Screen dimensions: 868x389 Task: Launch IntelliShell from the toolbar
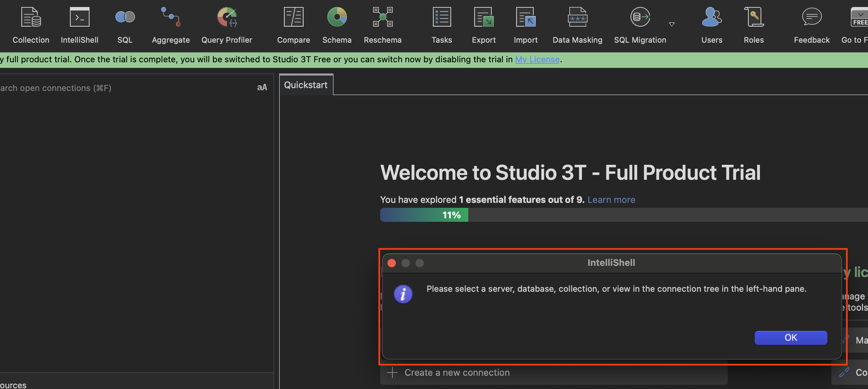(x=79, y=26)
